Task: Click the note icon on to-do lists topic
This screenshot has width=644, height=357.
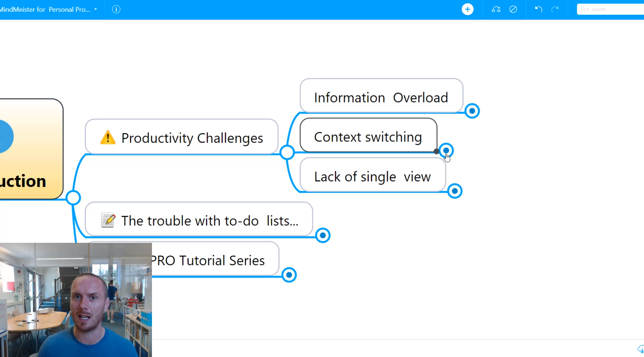Action: tap(108, 220)
